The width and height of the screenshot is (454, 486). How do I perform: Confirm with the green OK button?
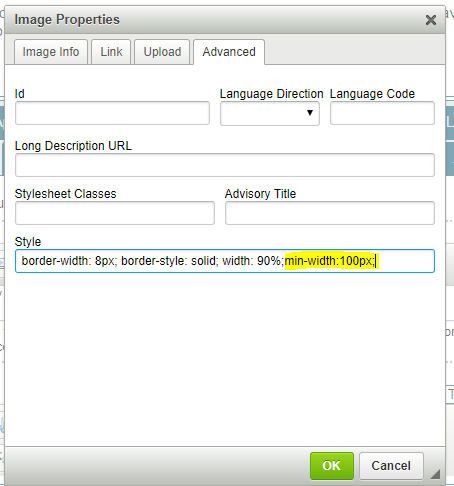click(332, 466)
